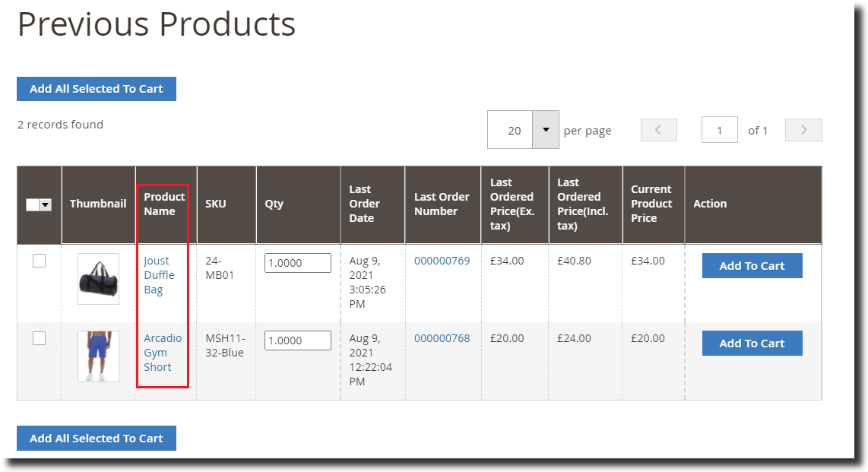
Task: Open the Joust Duffle Bag product page
Action: pos(160,275)
